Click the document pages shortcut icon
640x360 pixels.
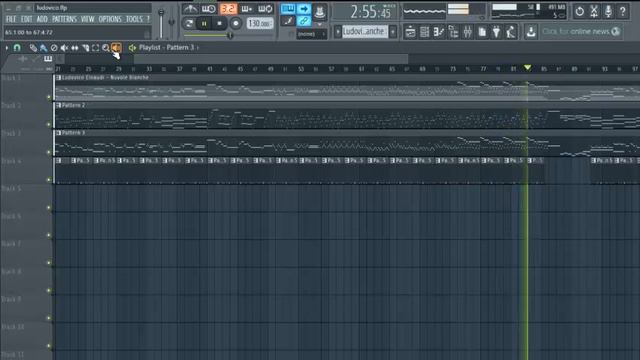(x=482, y=32)
